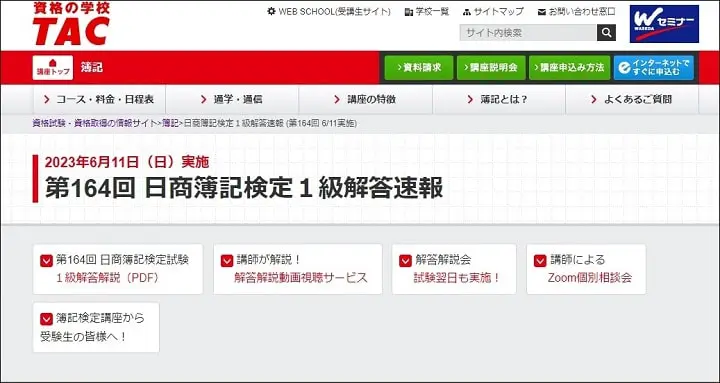Open the 1級解答解説（PDF） link
This screenshot has width=720, height=383.
coord(107,278)
